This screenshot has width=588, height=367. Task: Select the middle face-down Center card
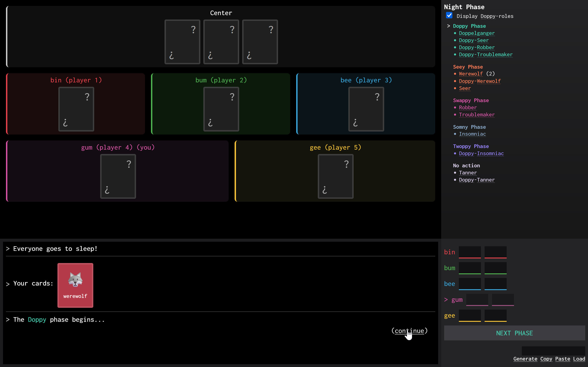pyautogui.click(x=221, y=42)
